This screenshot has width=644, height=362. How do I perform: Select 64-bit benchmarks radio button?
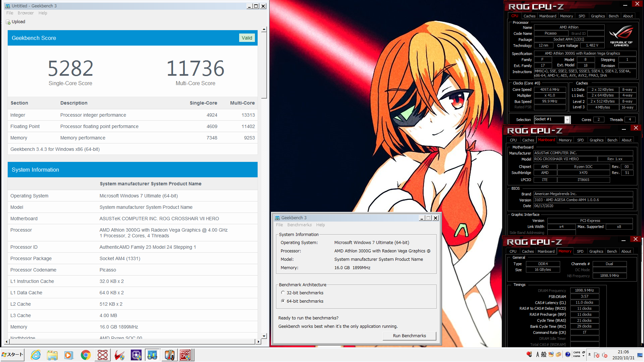pyautogui.click(x=283, y=301)
